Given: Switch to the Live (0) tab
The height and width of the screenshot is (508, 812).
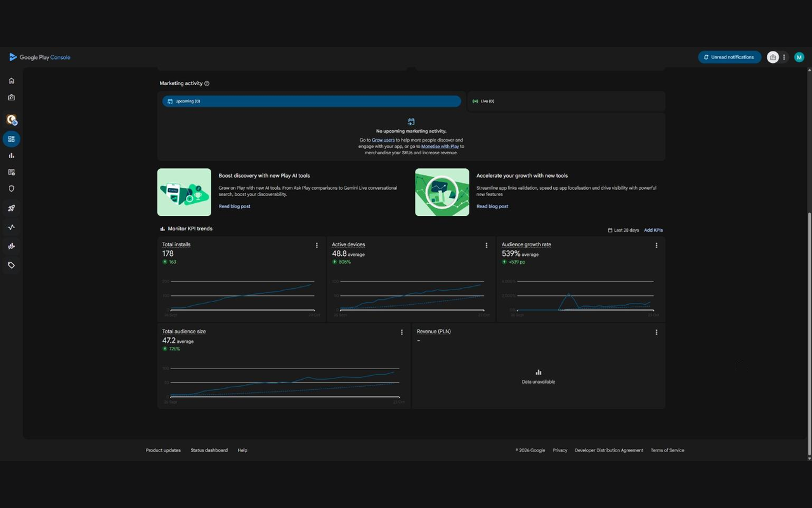Looking at the screenshot, I should [566, 102].
